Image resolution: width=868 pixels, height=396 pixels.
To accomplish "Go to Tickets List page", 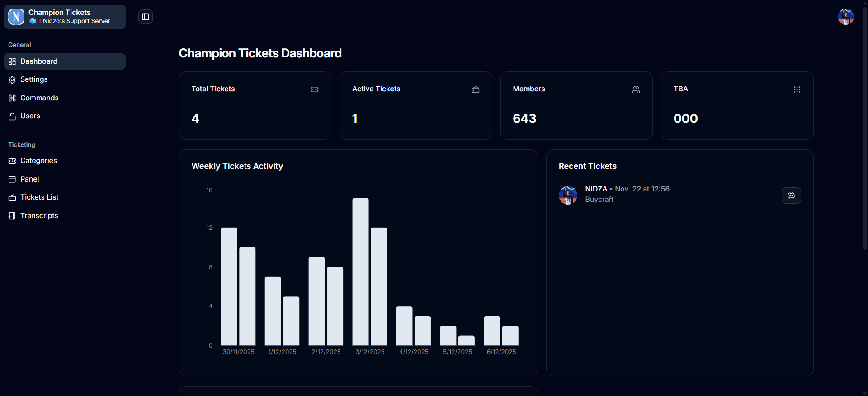I will (39, 197).
